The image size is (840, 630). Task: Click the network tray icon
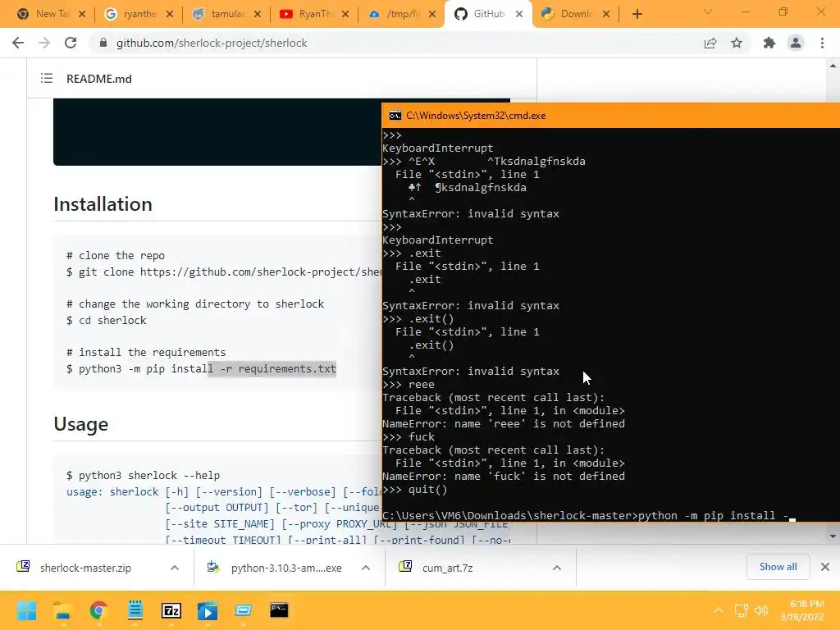tap(741, 610)
